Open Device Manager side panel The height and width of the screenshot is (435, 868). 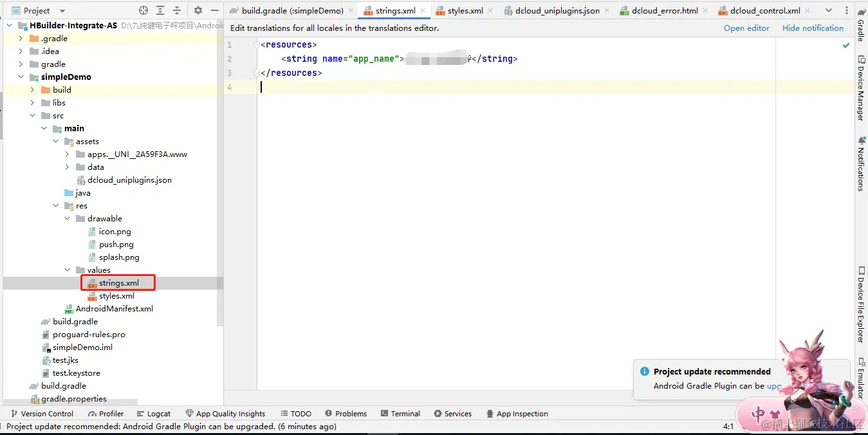pyautogui.click(x=861, y=88)
